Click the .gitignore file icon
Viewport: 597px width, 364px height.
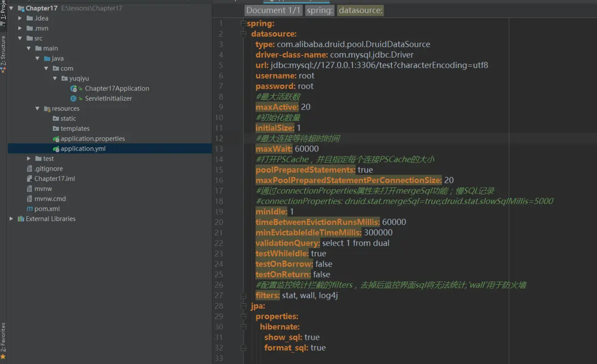click(x=30, y=169)
